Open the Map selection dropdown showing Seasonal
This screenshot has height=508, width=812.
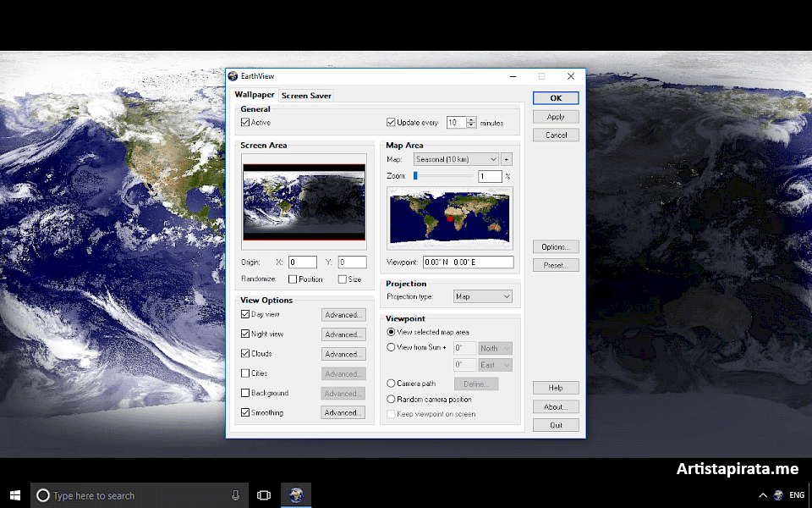[457, 158]
